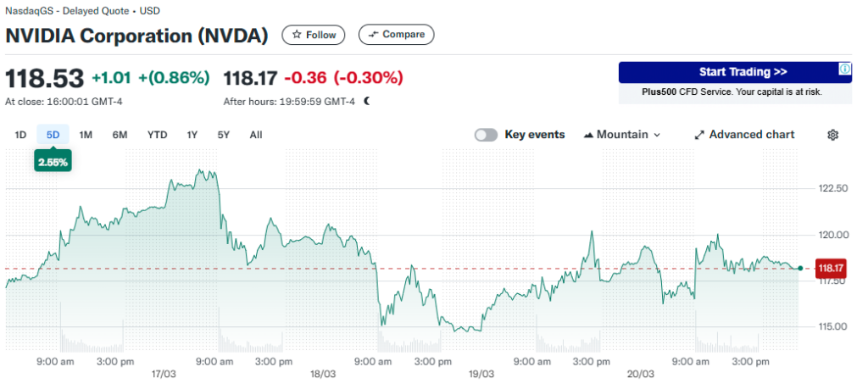
Task: Choose the 5Y time range
Action: coord(224,135)
